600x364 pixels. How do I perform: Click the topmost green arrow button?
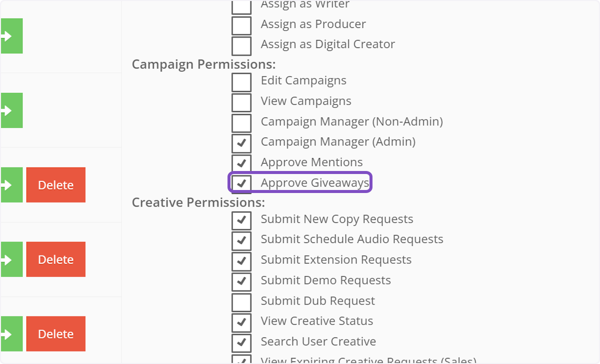pyautogui.click(x=11, y=36)
